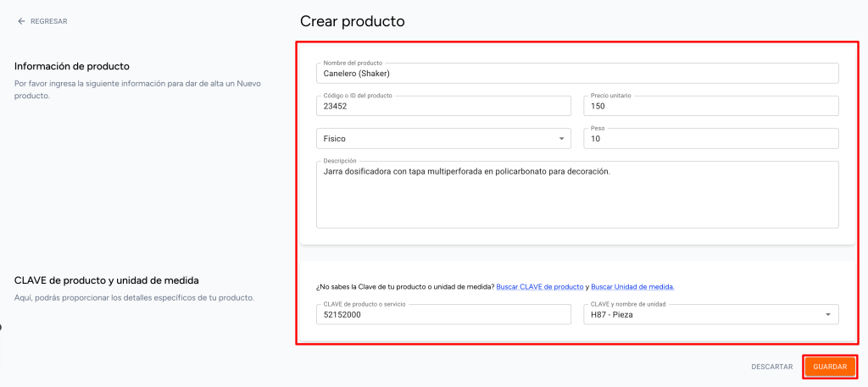Expand the H87 - Pieza unit dropdown
868x387 pixels.
click(711, 314)
